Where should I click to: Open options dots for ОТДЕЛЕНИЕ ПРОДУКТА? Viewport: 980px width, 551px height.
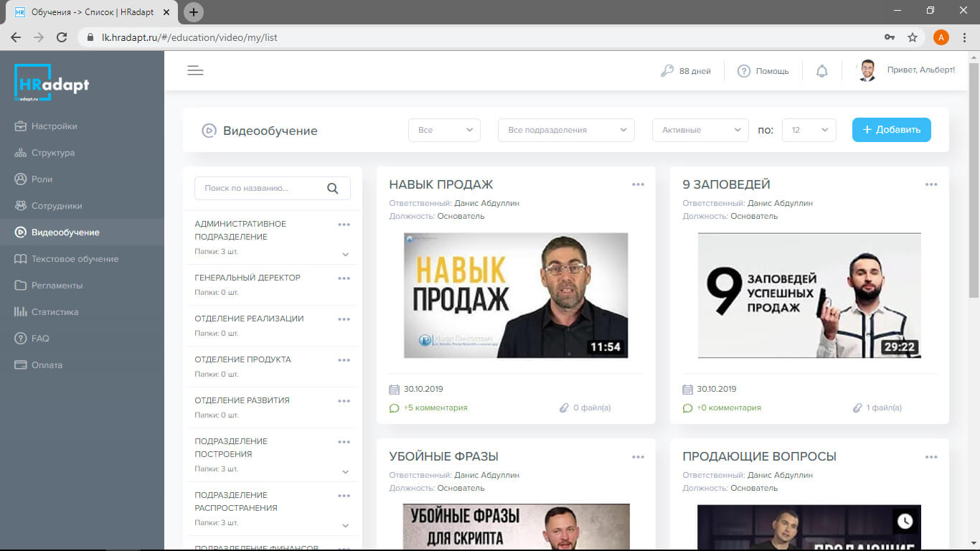pos(344,360)
